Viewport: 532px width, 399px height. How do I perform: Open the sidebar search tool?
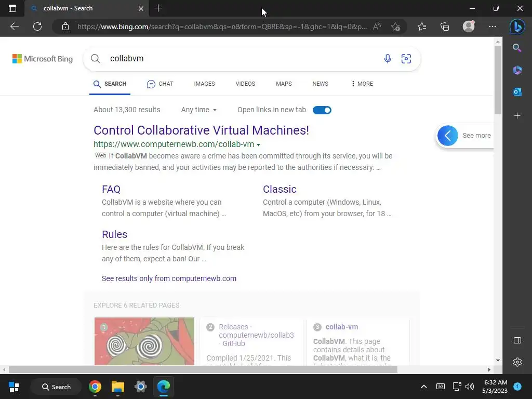(517, 48)
